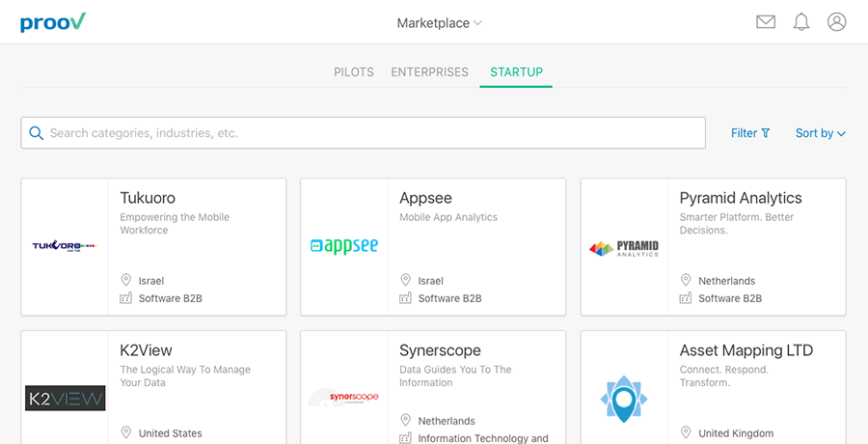Click 'Mobile App Analytics' tagline
Image resolution: width=868 pixels, height=444 pixels.
tap(448, 217)
